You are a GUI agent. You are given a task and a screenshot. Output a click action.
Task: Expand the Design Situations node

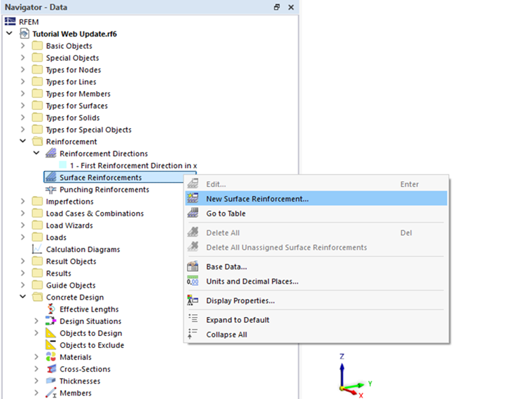[36, 321]
